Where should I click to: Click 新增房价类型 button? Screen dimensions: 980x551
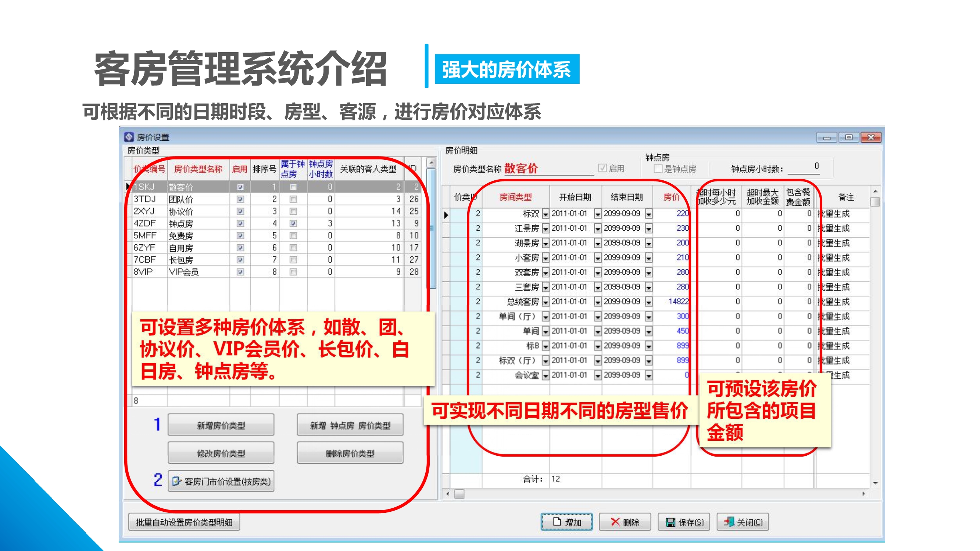pyautogui.click(x=221, y=425)
